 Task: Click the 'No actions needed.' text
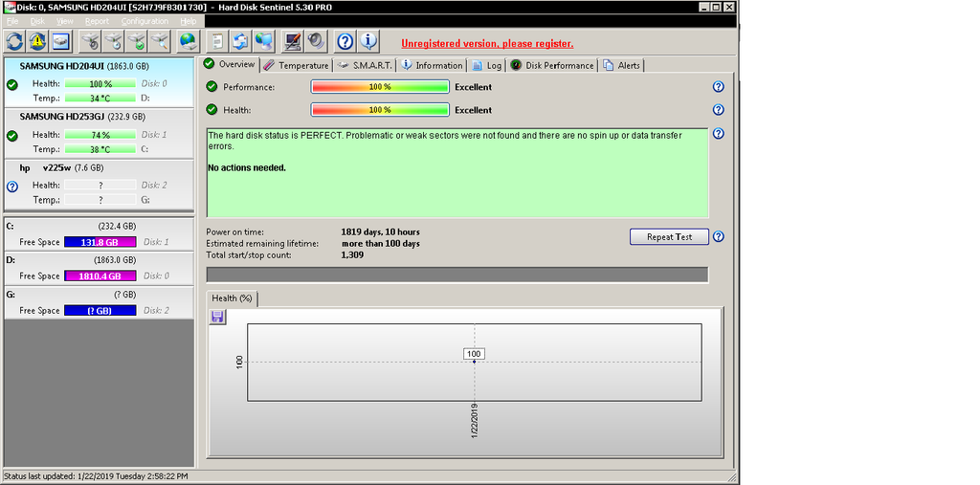247,168
